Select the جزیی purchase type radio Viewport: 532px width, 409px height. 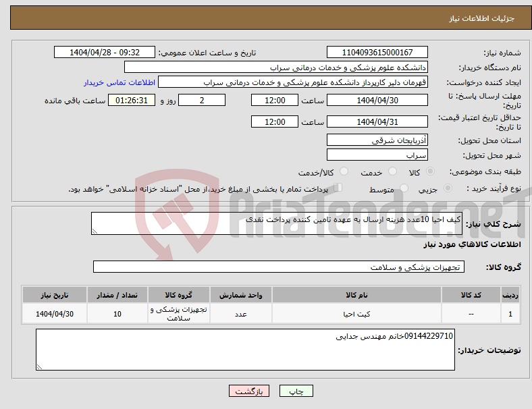tap(448, 188)
